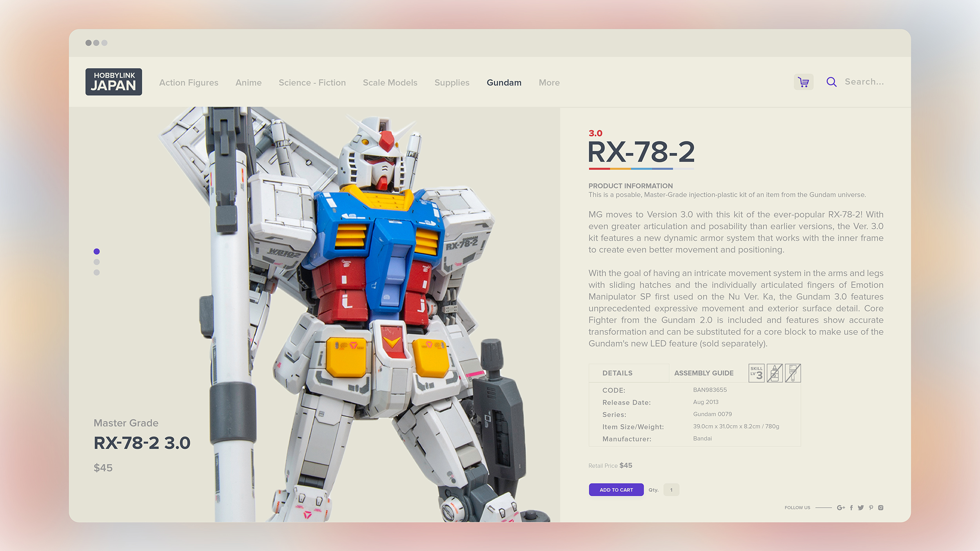Viewport: 980px width, 551px height.
Task: Click the Retail Price $45 text
Action: click(x=610, y=466)
